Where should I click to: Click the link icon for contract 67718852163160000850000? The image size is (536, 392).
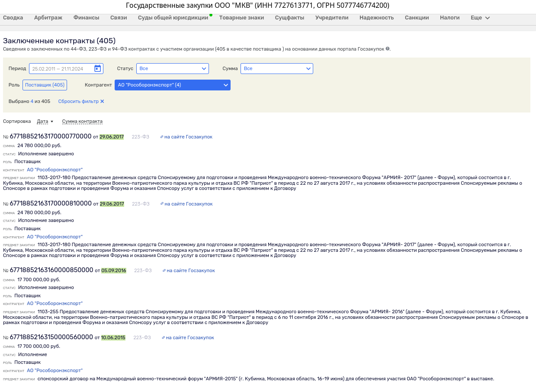(x=164, y=270)
